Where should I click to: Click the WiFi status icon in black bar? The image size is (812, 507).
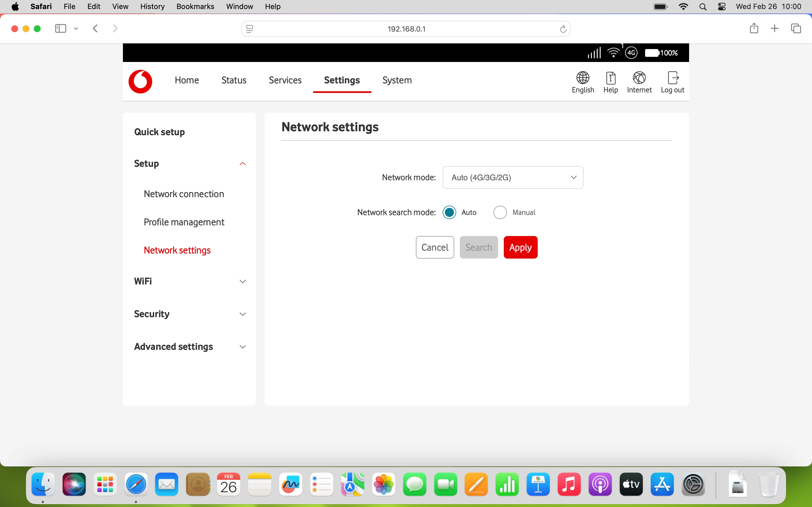tap(613, 53)
